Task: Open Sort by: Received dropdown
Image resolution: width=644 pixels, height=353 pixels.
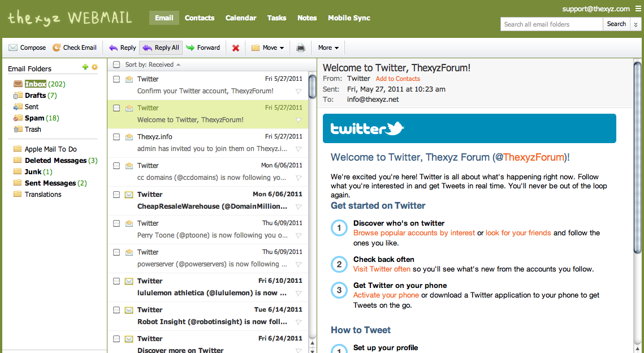Action: coord(153,64)
